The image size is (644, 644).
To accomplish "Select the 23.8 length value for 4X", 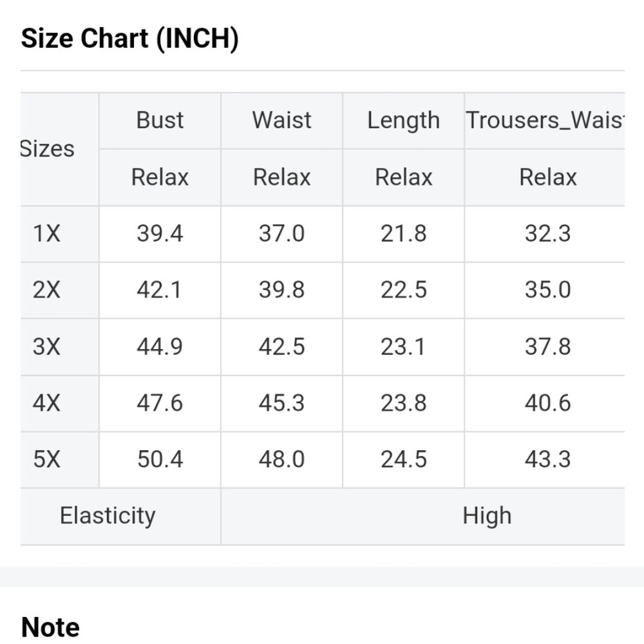I will point(403,403).
